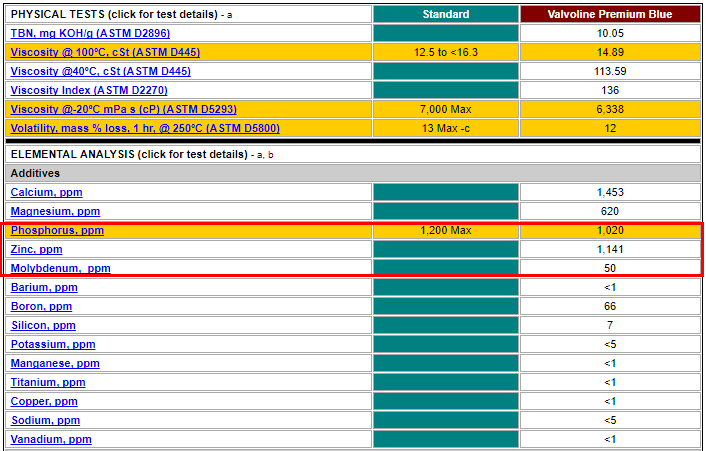706x451 pixels.
Task: Select the 13 Max -c standard cell
Action: tap(446, 129)
